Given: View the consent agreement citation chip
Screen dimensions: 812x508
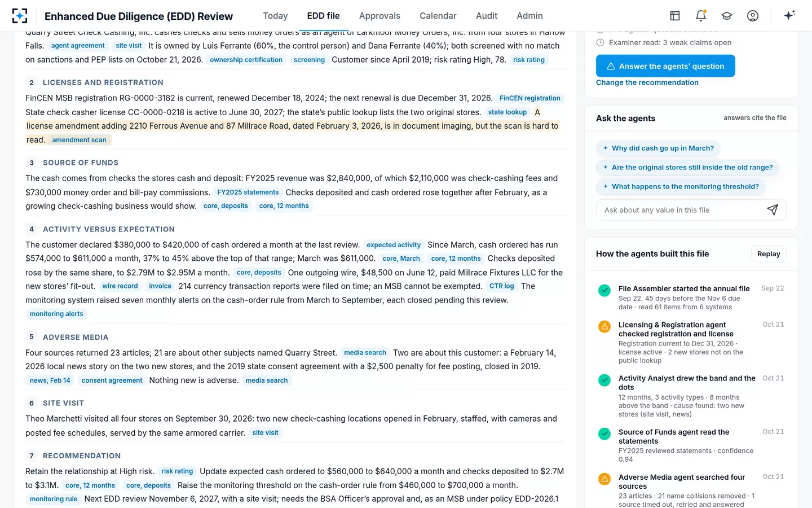Looking at the screenshot, I should click(112, 380).
